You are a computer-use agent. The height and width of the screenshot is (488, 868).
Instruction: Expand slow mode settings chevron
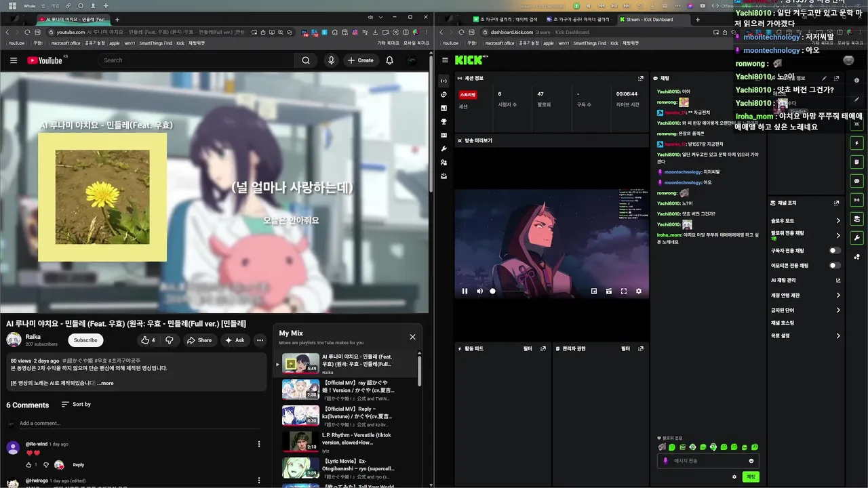(x=838, y=221)
